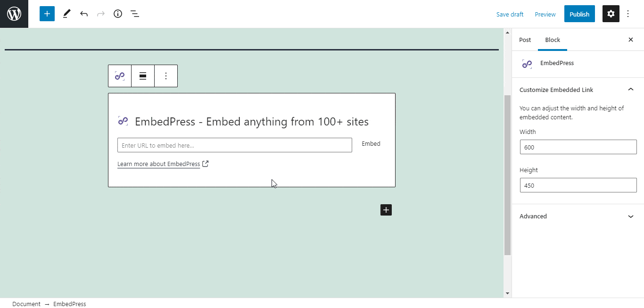Click inside the Width input field

click(x=578, y=147)
